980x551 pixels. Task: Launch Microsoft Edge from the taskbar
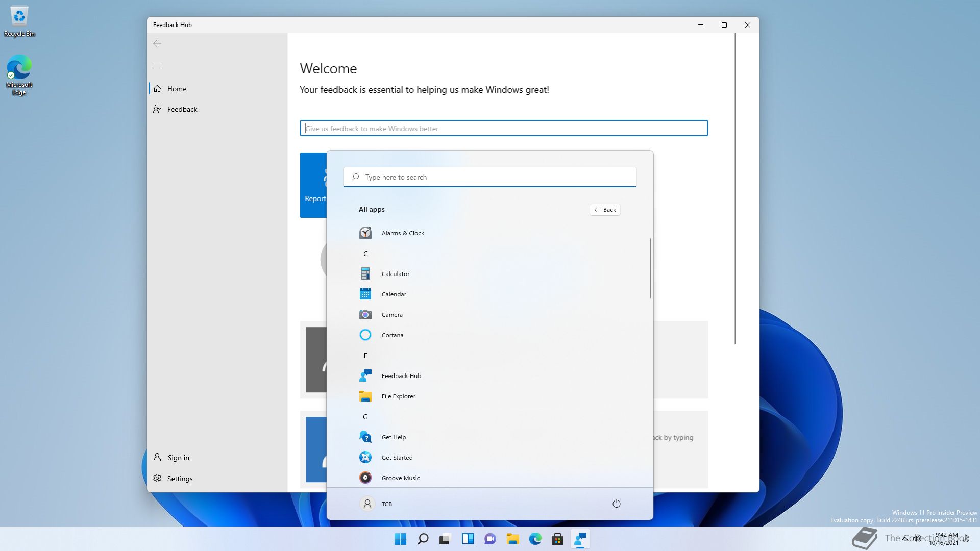(535, 539)
